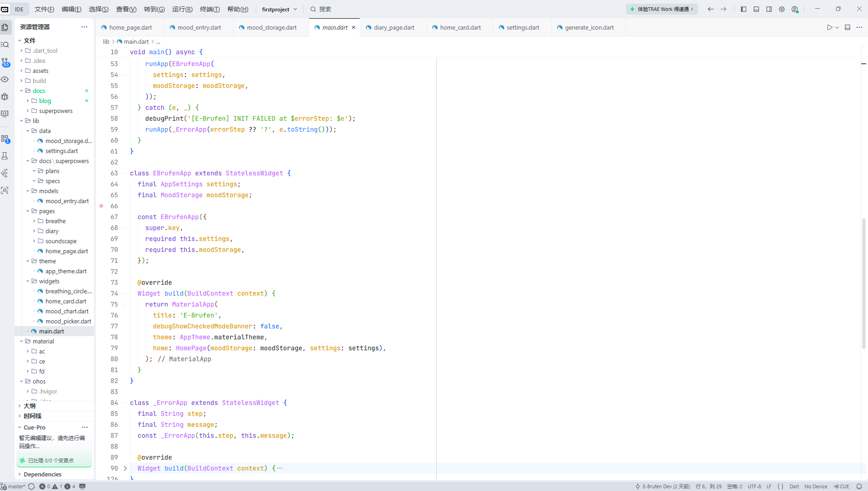Viewport: 868px width, 491px height.
Task: Click the 体验TRAE Work button
Action: pos(662,9)
